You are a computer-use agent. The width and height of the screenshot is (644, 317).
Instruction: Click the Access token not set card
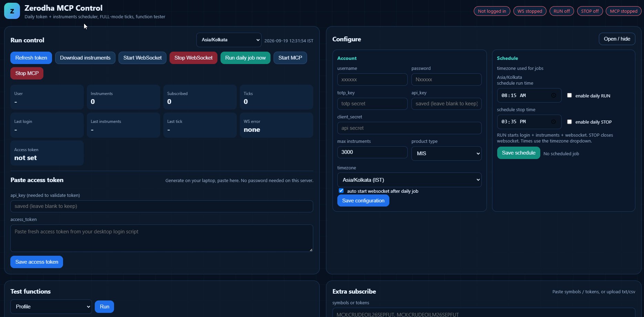click(47, 153)
